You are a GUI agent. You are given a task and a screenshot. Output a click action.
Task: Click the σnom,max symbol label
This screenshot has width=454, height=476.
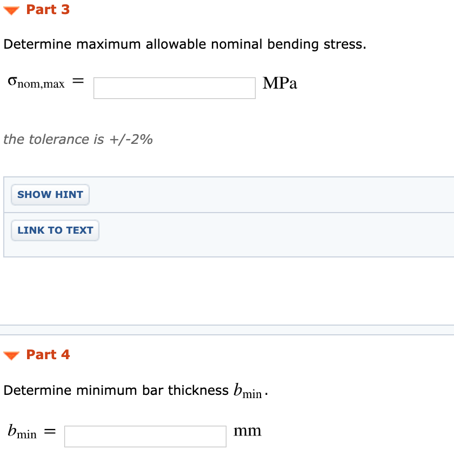point(36,83)
